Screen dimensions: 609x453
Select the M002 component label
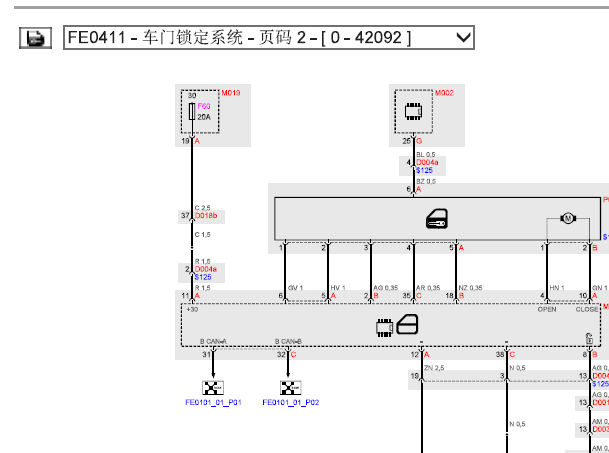[x=444, y=93]
